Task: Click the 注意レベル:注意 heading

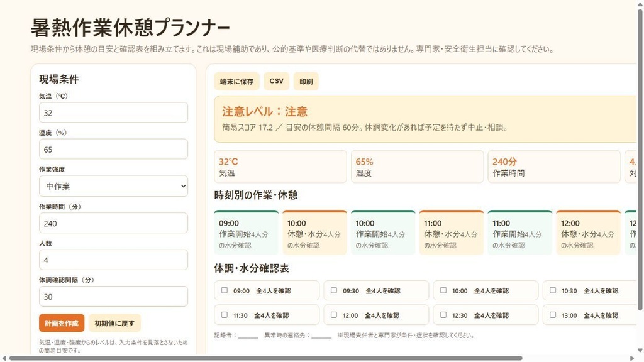Action: [x=265, y=112]
